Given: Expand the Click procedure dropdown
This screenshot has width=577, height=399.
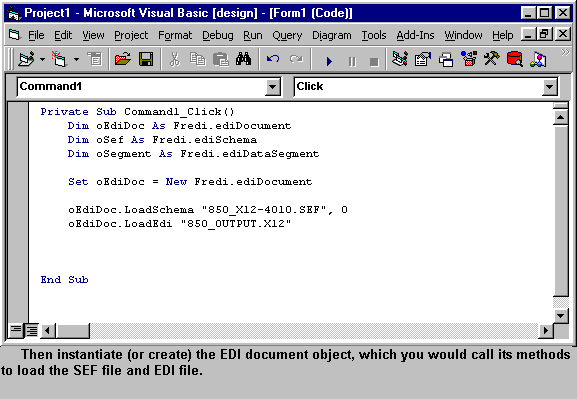Looking at the screenshot, I should 549,87.
